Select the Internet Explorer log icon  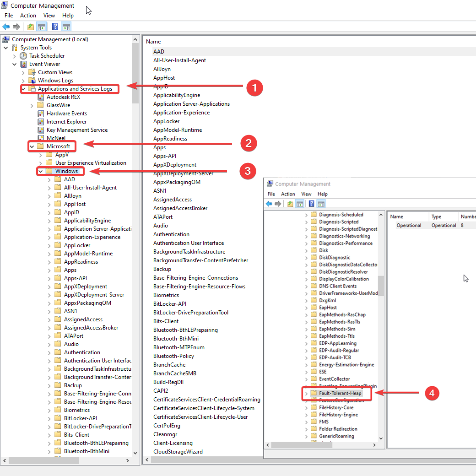pyautogui.click(x=41, y=122)
